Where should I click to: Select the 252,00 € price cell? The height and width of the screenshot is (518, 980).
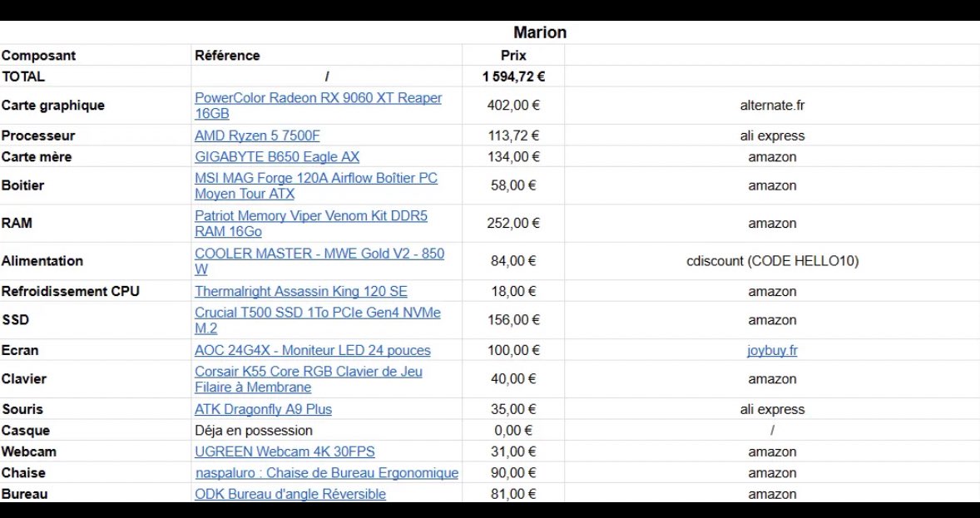[x=513, y=223]
